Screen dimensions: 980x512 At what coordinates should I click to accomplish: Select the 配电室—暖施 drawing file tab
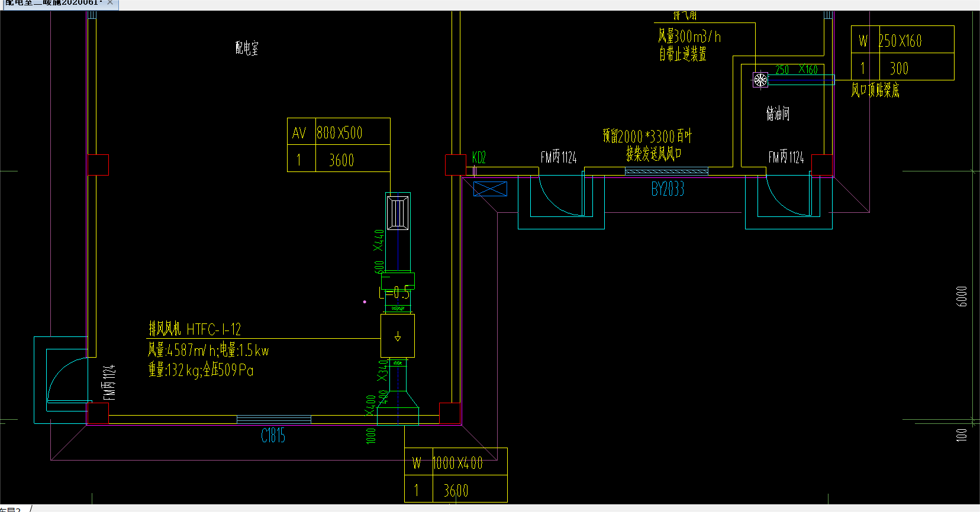tap(53, 3)
